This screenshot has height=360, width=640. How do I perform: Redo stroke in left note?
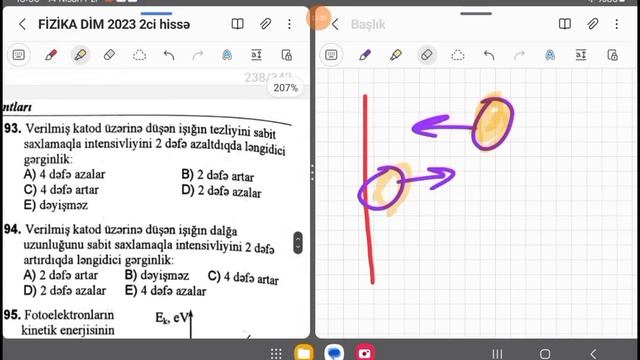click(198, 55)
